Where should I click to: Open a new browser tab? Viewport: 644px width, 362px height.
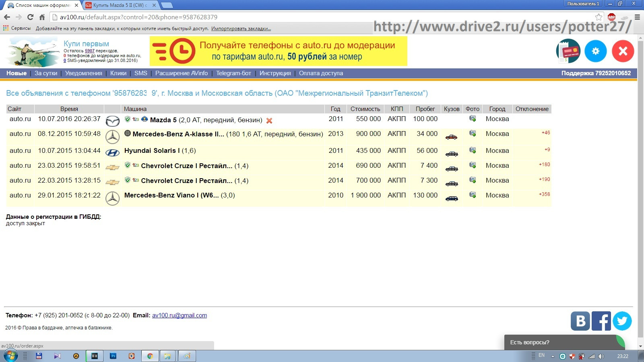click(167, 5)
